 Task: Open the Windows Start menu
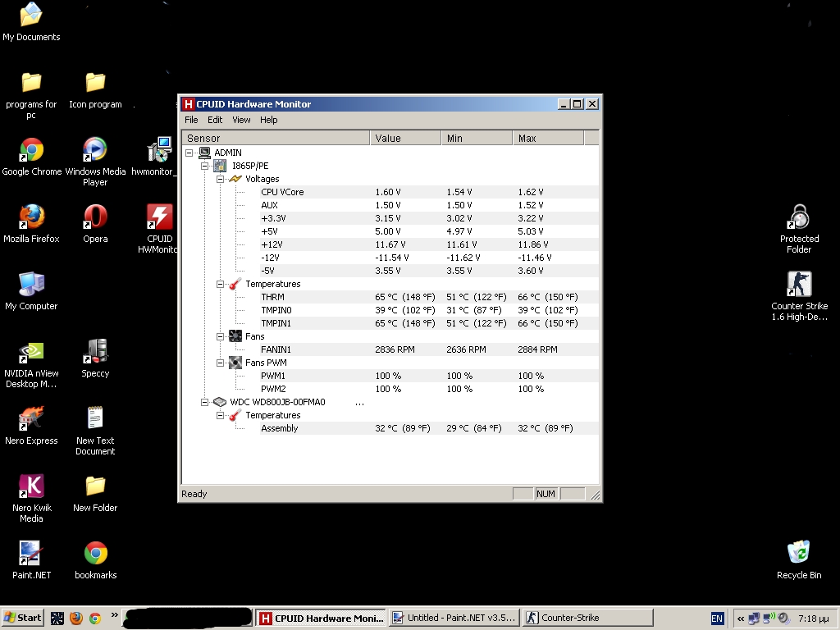pos(23,618)
